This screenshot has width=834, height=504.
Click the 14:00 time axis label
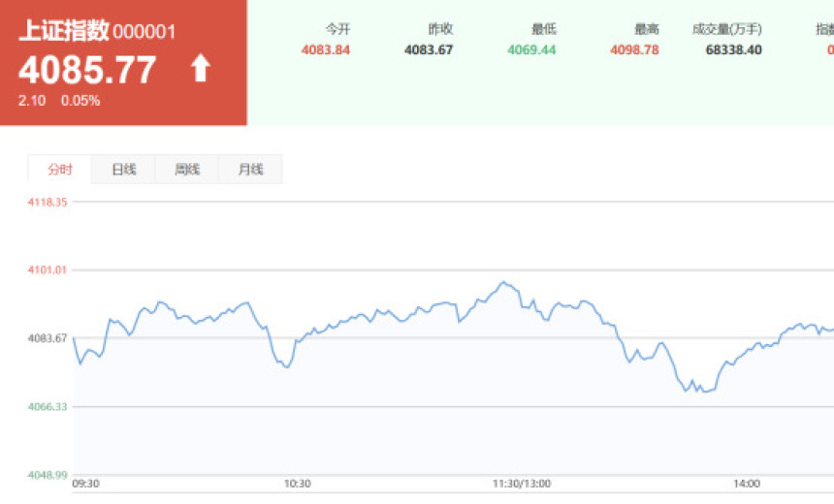coord(747,484)
